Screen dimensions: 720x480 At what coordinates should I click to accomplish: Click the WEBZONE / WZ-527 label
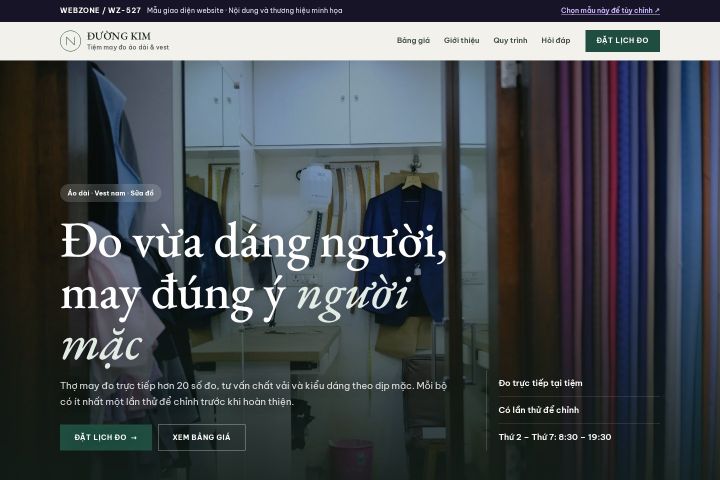[100, 10]
